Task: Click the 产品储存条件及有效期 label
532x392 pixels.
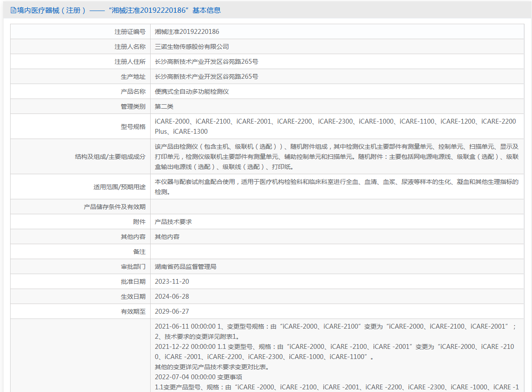Action: point(115,207)
